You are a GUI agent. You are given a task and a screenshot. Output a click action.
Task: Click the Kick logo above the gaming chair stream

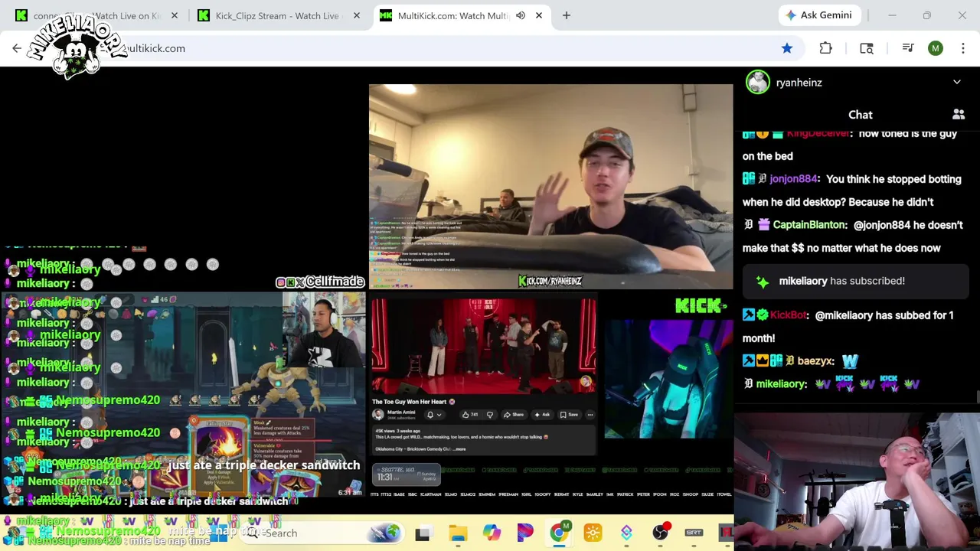700,306
